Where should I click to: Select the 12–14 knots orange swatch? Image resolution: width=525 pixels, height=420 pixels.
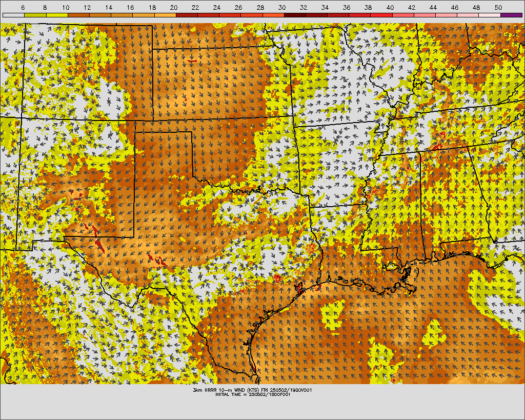[x=100, y=15]
